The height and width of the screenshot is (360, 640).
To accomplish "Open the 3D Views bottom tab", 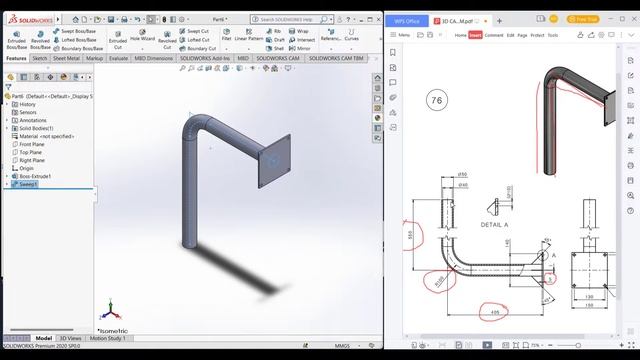I will (x=71, y=338).
